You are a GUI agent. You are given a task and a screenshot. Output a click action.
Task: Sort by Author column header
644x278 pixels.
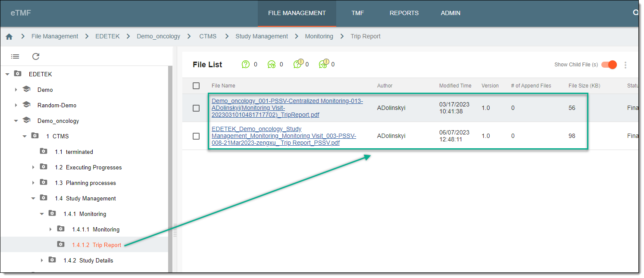coord(385,86)
